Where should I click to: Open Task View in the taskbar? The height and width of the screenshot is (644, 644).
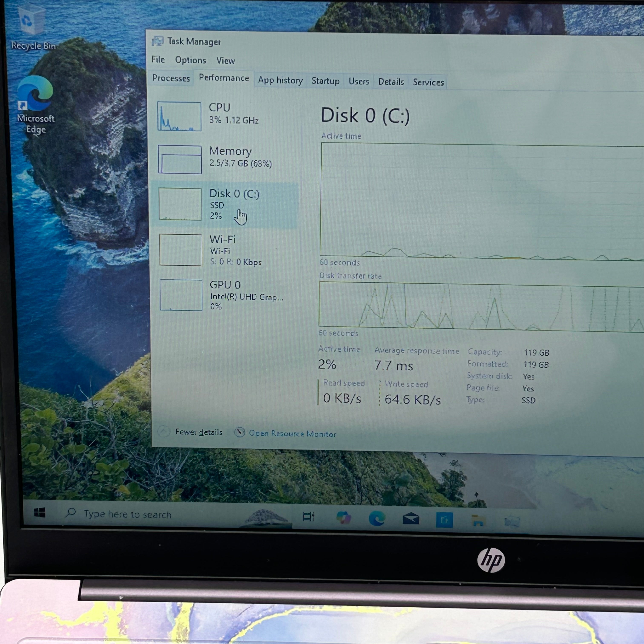[x=308, y=517]
